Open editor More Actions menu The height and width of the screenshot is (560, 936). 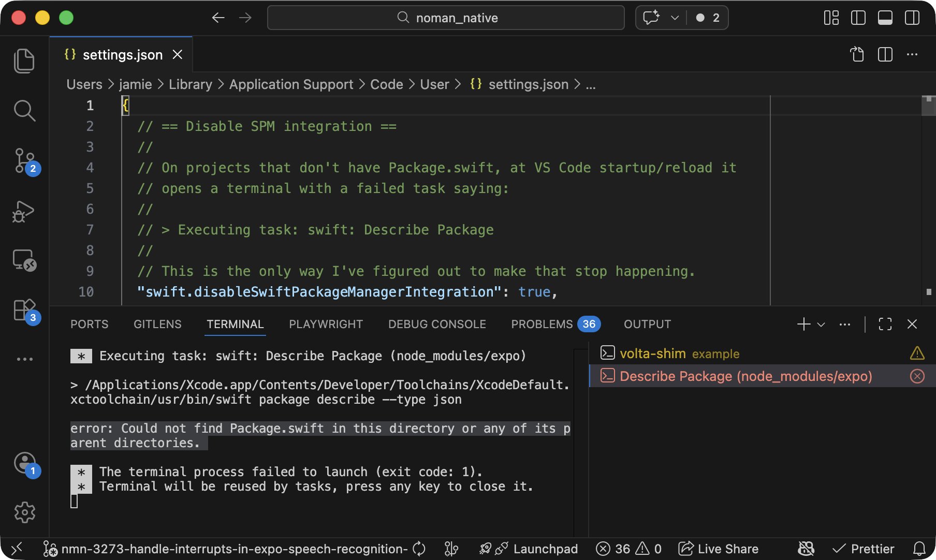912,54
